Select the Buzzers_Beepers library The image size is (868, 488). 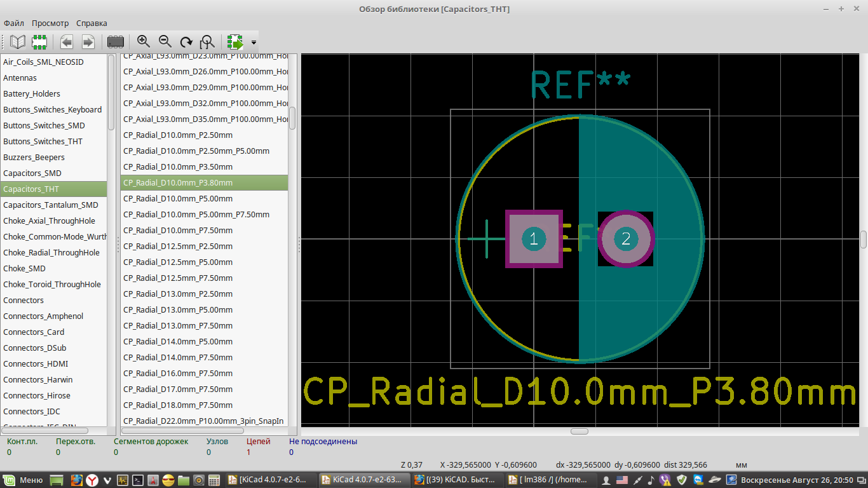[53, 157]
